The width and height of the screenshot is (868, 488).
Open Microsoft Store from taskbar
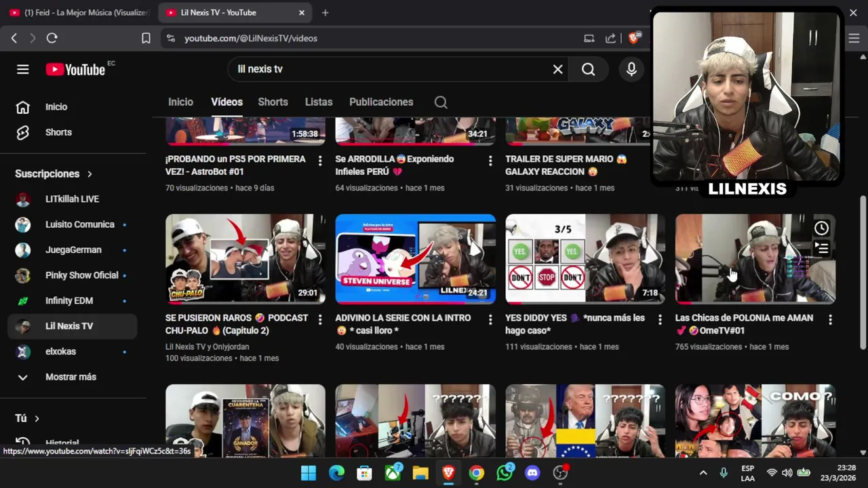click(x=364, y=473)
